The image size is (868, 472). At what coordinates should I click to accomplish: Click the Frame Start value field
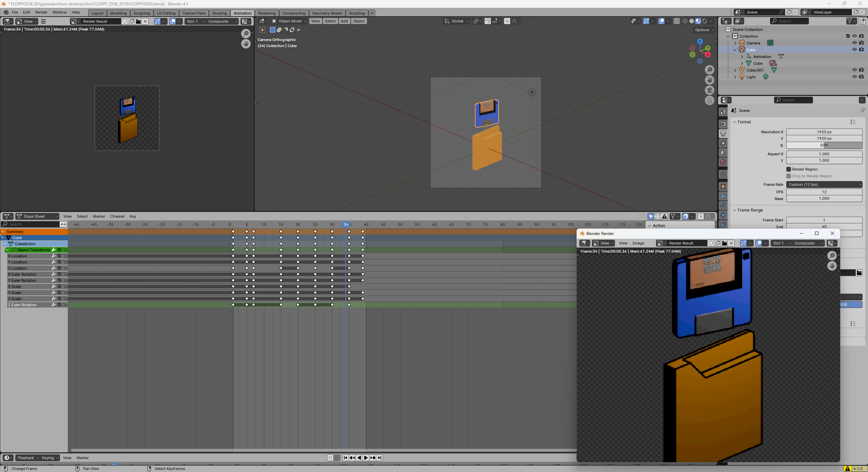click(824, 220)
